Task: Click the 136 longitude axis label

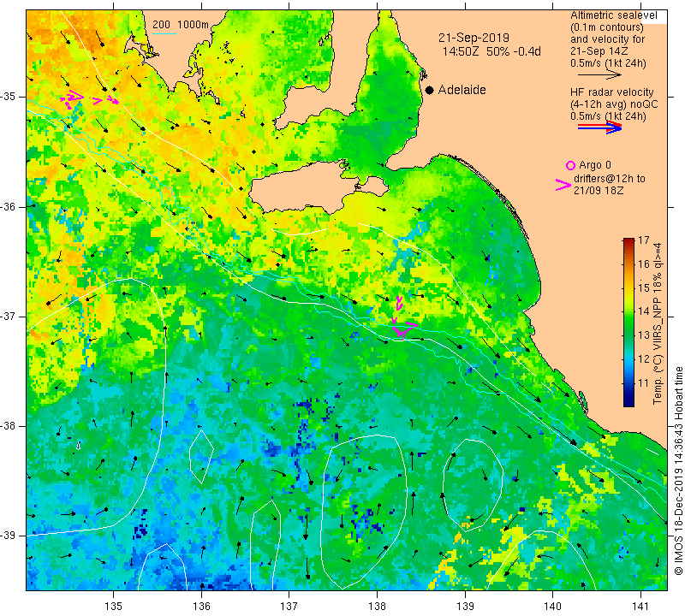Action: [x=201, y=606]
